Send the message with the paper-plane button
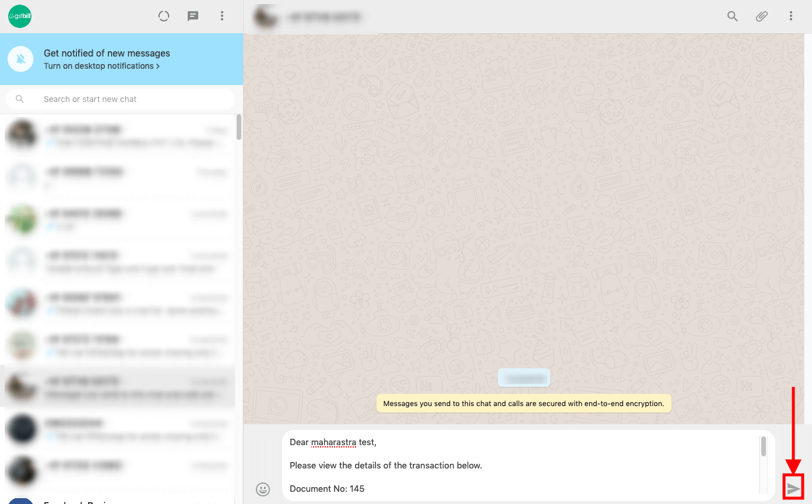 click(x=793, y=488)
